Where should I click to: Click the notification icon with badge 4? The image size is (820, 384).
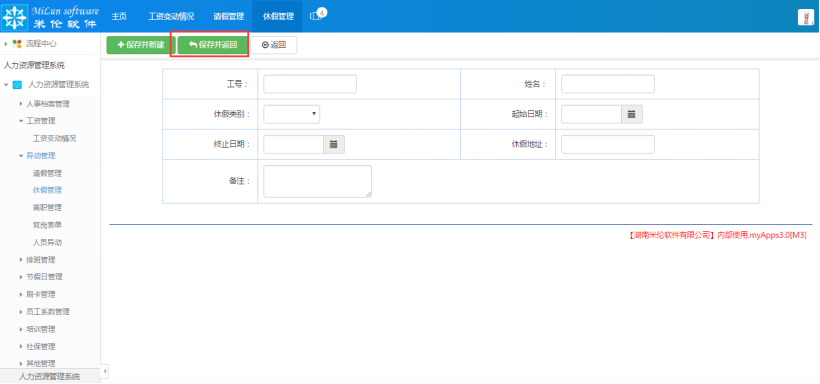[317, 15]
